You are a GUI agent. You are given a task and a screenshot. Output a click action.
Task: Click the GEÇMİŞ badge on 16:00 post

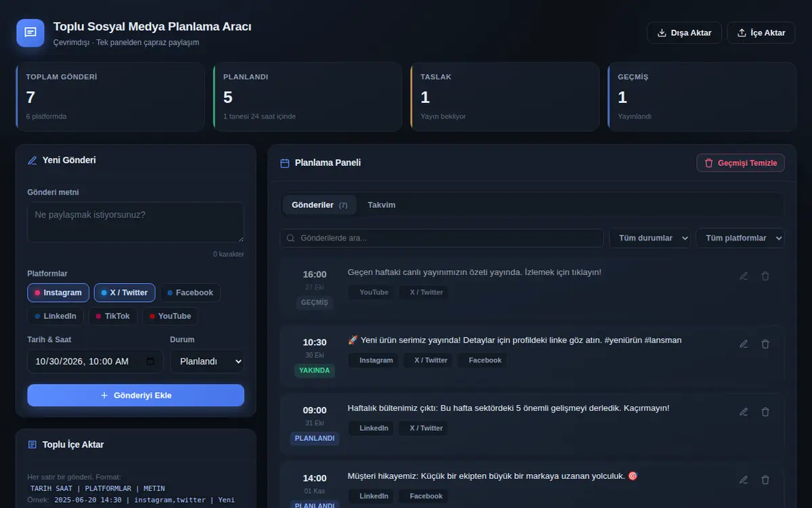tap(315, 303)
